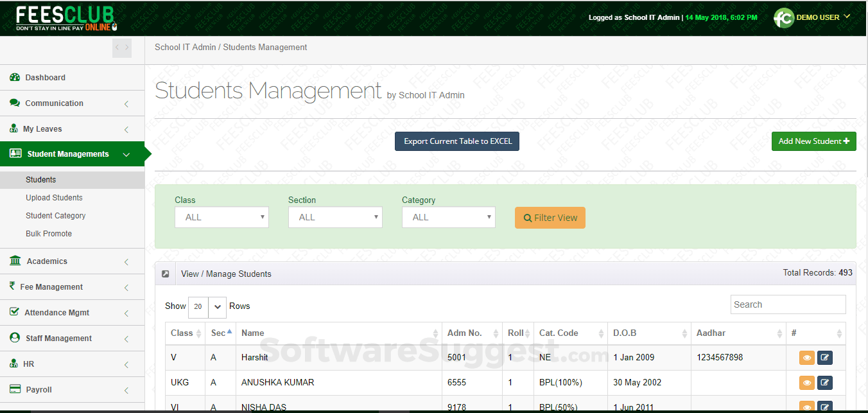Open the DEMO USER account menu
Screen dimensions: 868x413
pos(823,17)
